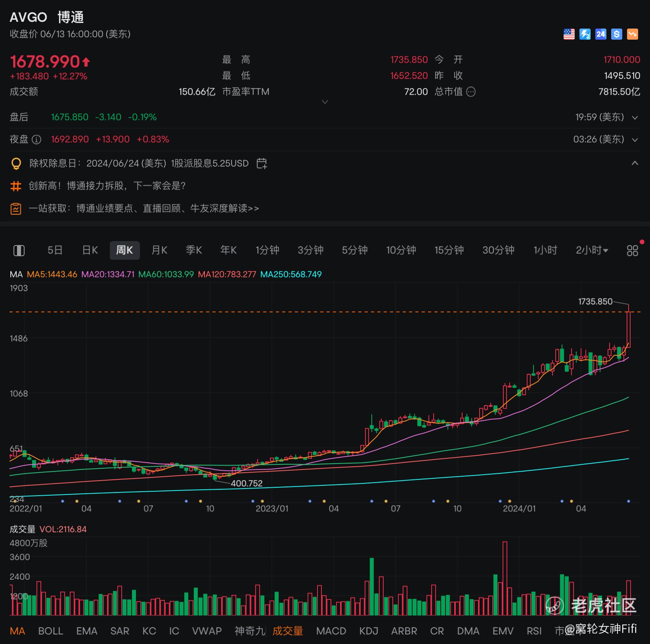Viewport: 650px width, 644px height.
Task: Tap the 1735.850 high price label
Action: (x=595, y=302)
